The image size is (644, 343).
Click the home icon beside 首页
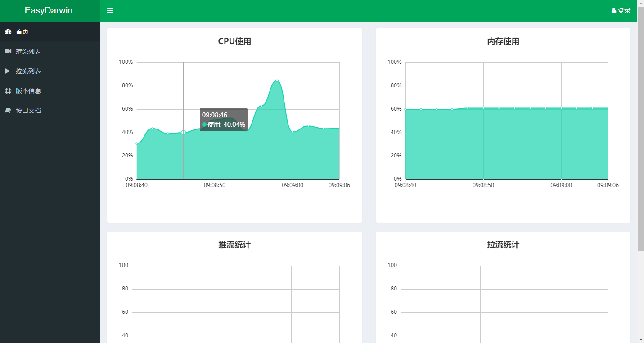click(8, 31)
